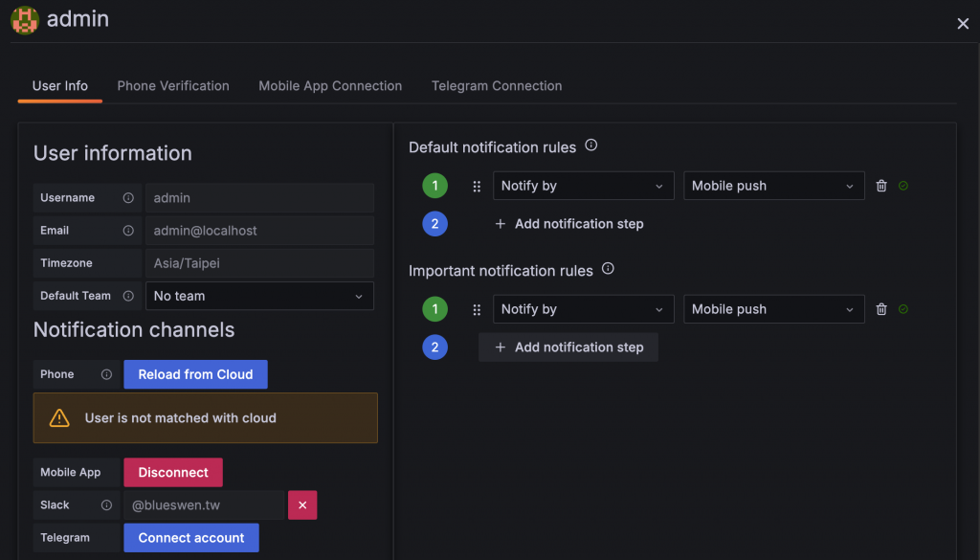Disconnect the Mobile App
Viewport: 980px width, 560px height.
pos(173,472)
